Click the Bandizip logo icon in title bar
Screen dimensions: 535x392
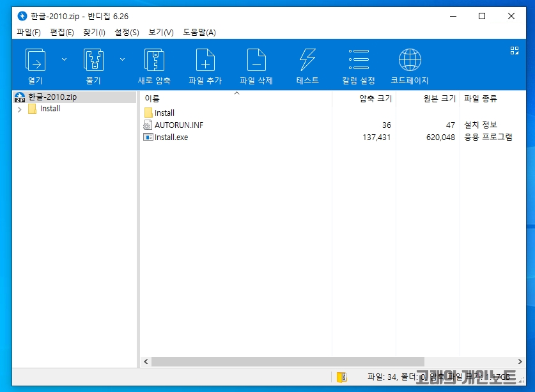pos(22,16)
